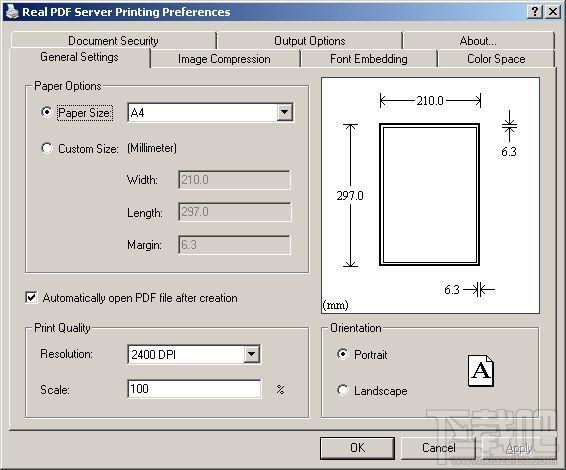Expand the A4 paper size dropdown arrow
Screen dimensions: 566x470
click(284, 112)
